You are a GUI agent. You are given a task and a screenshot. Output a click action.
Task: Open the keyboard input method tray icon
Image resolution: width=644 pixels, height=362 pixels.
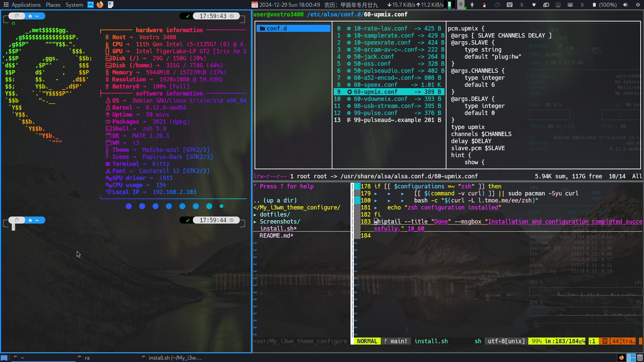[510, 5]
